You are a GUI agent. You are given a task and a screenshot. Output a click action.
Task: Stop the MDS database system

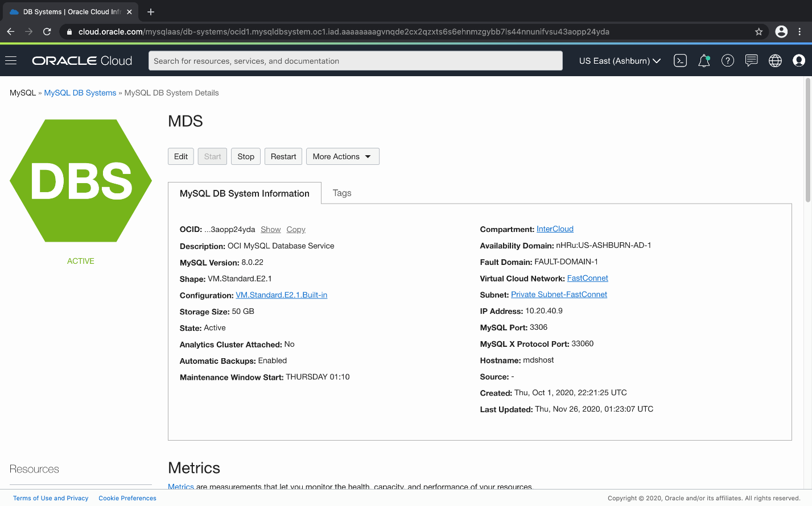(245, 156)
